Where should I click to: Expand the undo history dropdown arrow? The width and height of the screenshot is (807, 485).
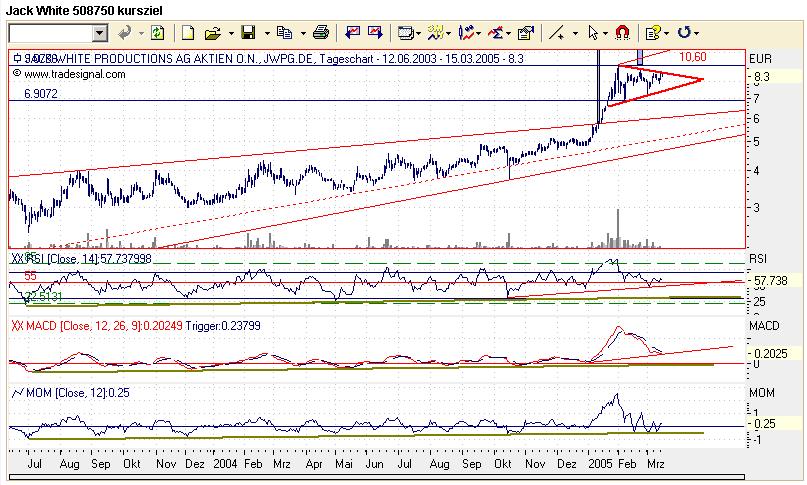pyautogui.click(x=141, y=34)
